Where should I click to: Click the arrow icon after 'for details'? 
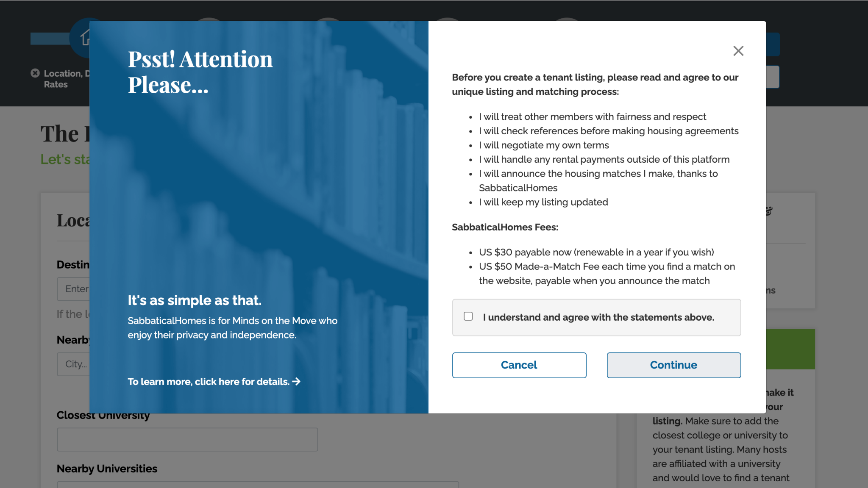pyautogui.click(x=296, y=382)
